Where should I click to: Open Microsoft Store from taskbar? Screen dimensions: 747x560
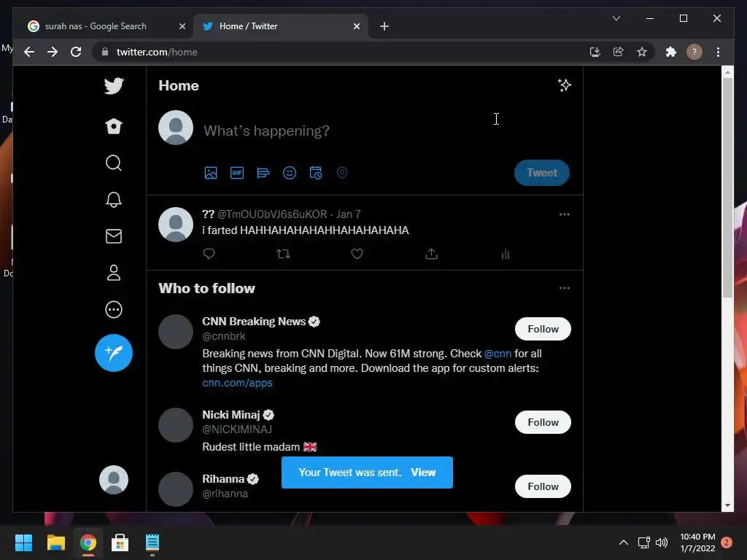pyautogui.click(x=120, y=542)
